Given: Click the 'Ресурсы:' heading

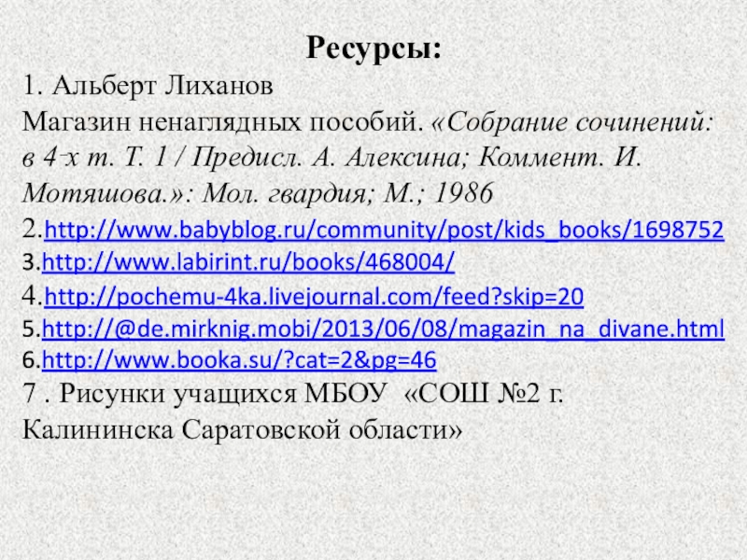Looking at the screenshot, I should pos(374,49).
